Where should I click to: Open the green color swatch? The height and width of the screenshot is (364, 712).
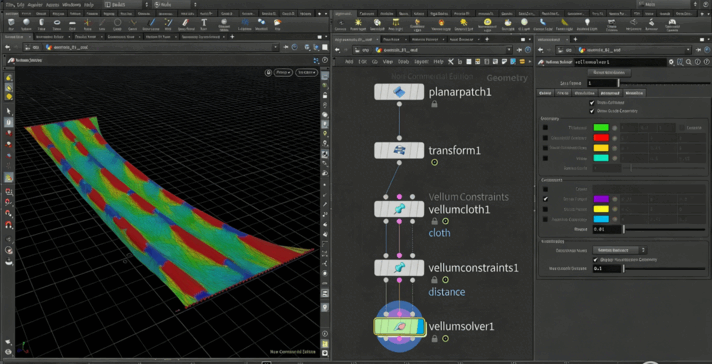point(601,128)
